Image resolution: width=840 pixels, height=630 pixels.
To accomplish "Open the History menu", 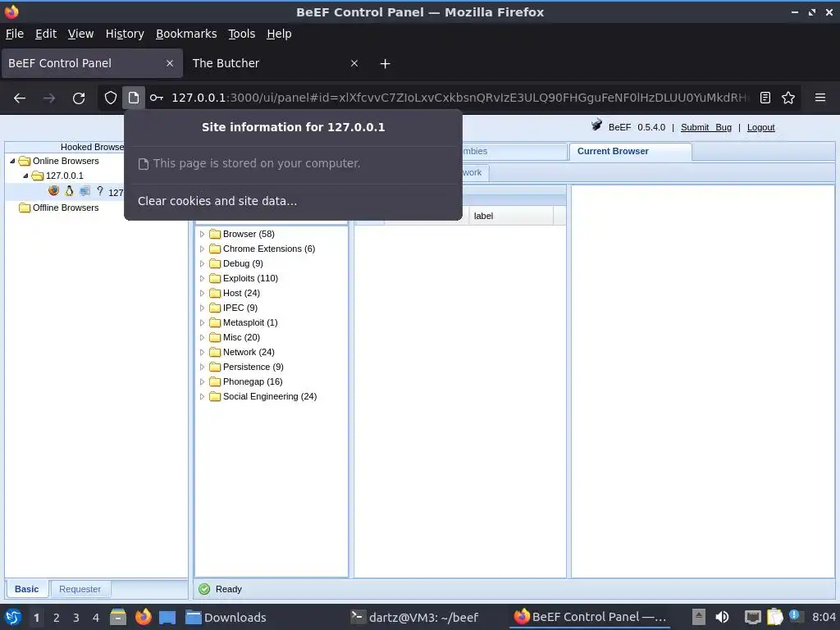I will (x=125, y=34).
